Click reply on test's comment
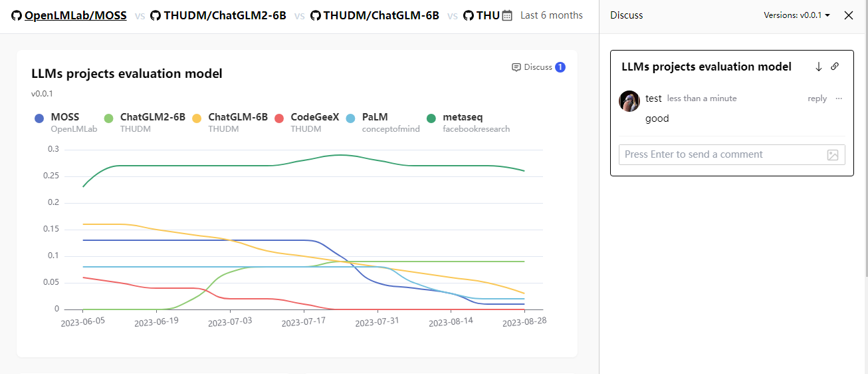868x374 pixels. tap(817, 98)
